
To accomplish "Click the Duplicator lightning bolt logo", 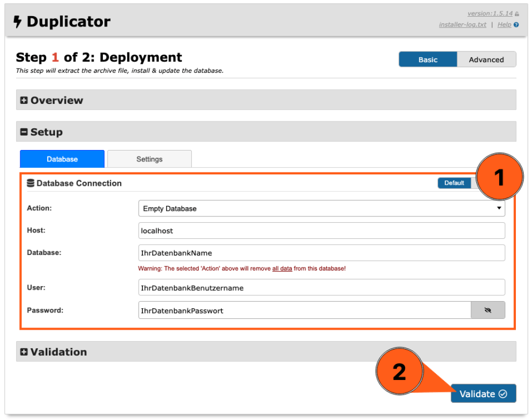I will pyautogui.click(x=18, y=21).
